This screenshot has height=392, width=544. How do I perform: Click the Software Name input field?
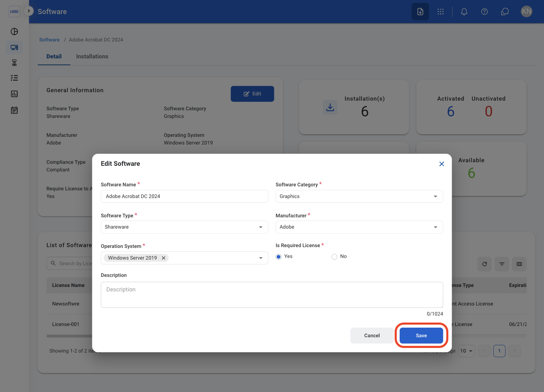[x=185, y=196]
